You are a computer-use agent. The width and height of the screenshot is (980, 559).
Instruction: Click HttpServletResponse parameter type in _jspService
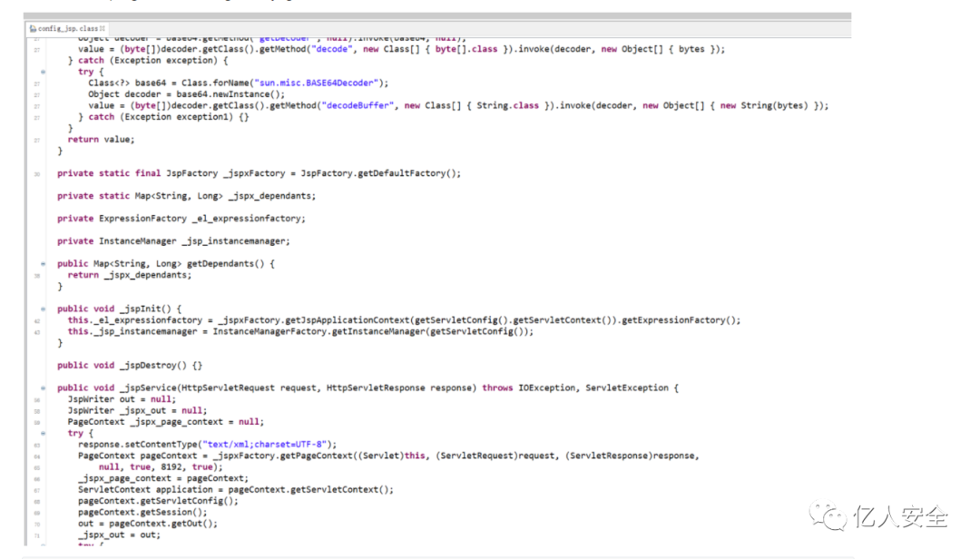376,387
